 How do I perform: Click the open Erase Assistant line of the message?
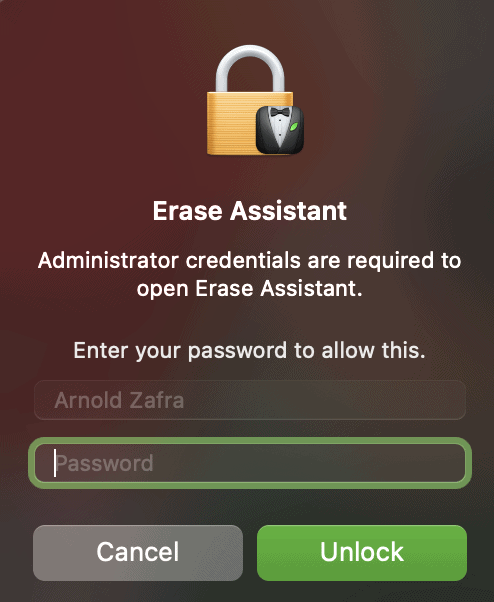(250, 288)
